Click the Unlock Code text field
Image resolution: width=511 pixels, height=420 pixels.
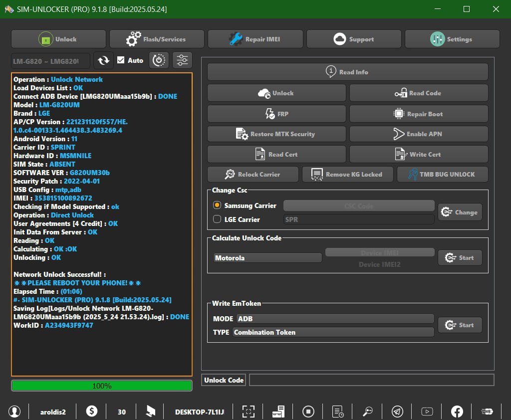(x=371, y=380)
